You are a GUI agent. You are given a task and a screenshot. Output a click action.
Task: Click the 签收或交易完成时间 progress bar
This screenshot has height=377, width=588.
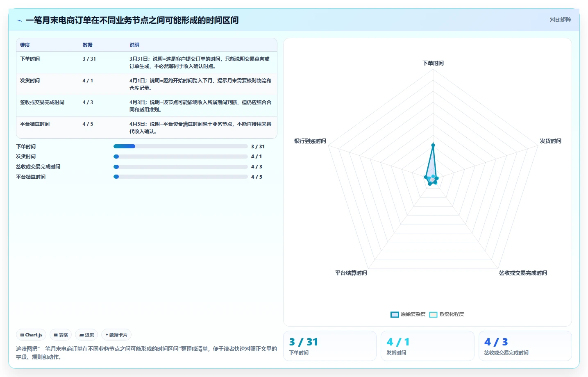(181, 167)
